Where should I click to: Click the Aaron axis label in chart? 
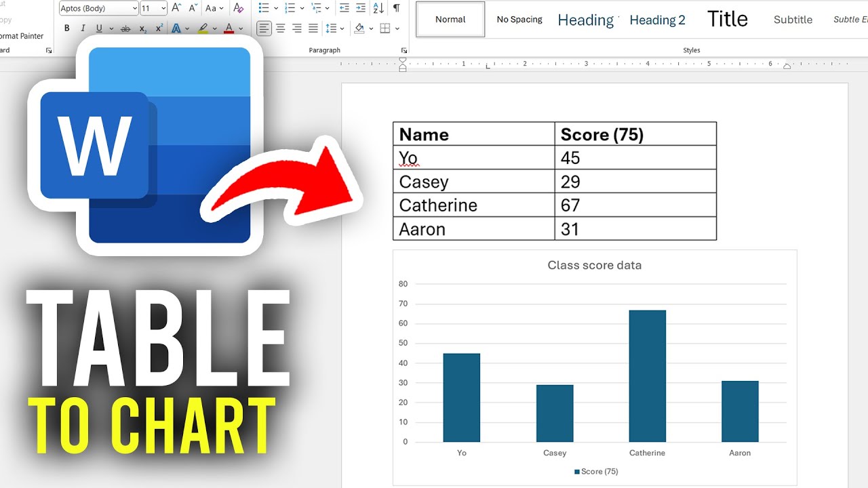tap(740, 453)
